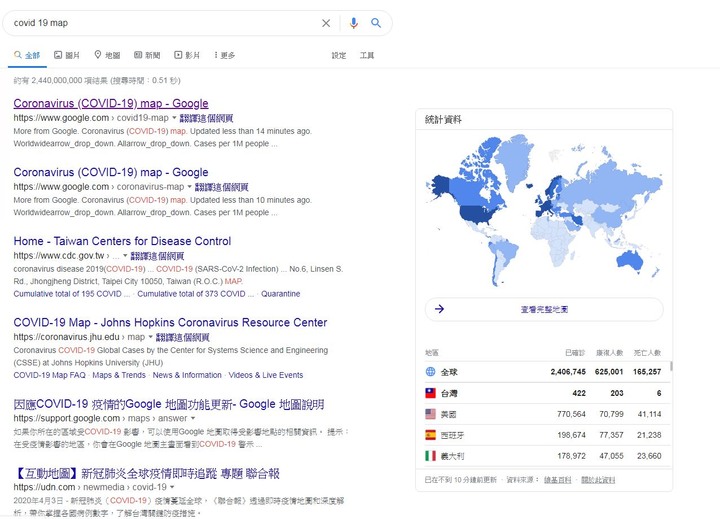Expand dropdown arrow next to cdc.gov.tw URL
This screenshot has height=519, width=720.
pyautogui.click(x=125, y=255)
